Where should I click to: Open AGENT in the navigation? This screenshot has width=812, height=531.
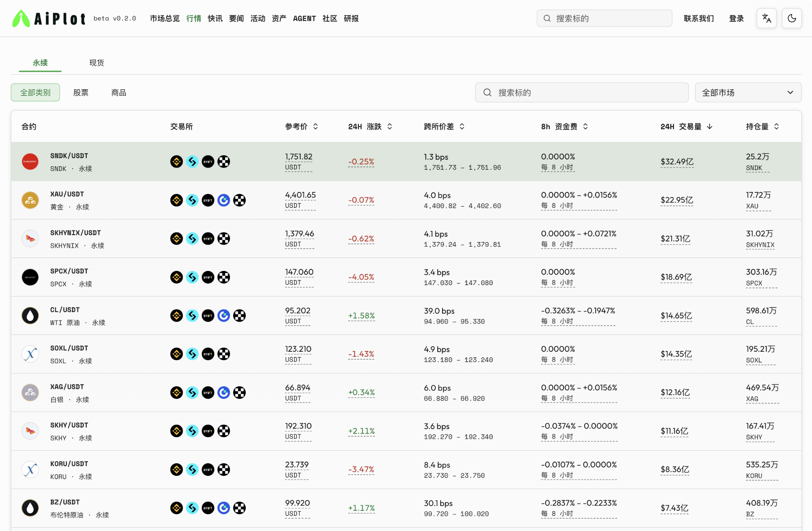(304, 18)
